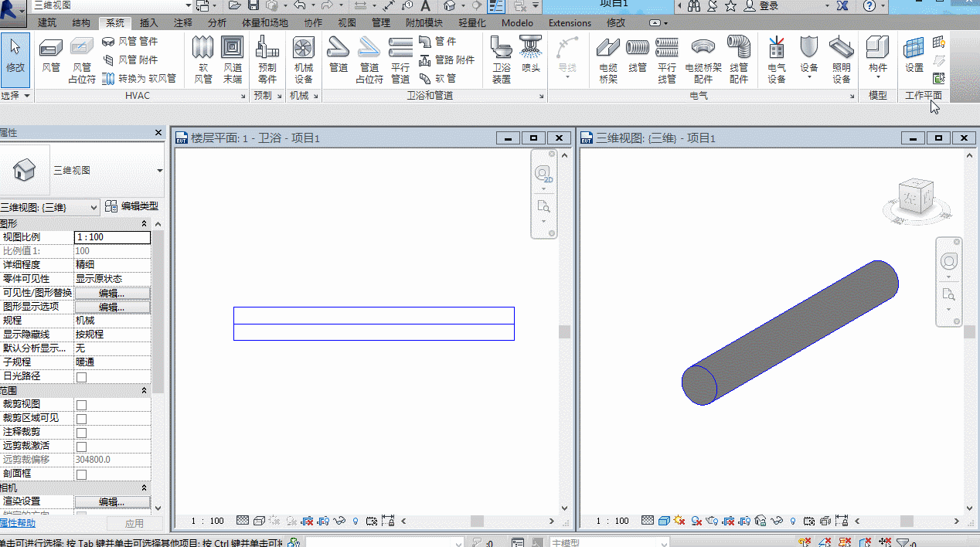The width and height of the screenshot is (980, 547).
Task: Select the 管路附件 pipe accessory tool
Action: point(447,59)
